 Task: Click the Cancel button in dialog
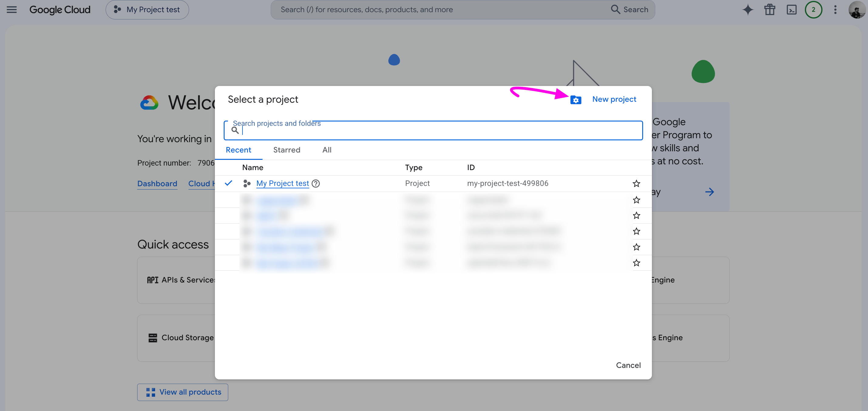[628, 365]
